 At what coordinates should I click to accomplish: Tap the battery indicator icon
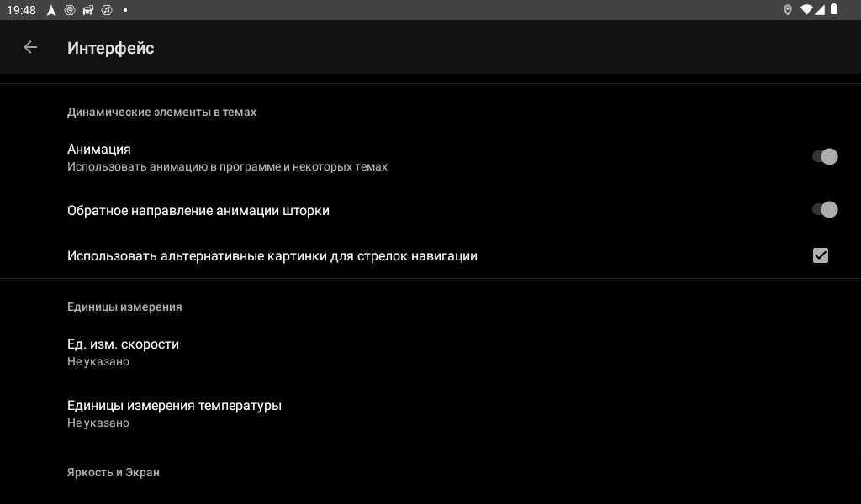[834, 9]
